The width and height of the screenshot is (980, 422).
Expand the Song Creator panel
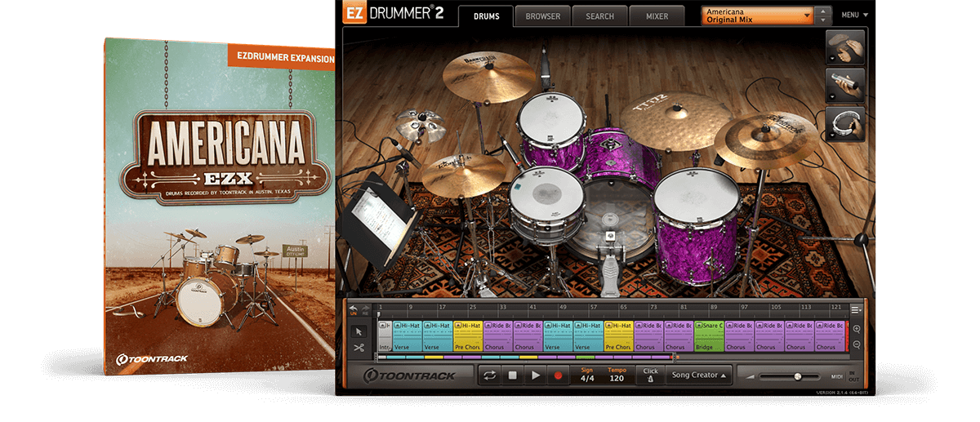tap(698, 375)
